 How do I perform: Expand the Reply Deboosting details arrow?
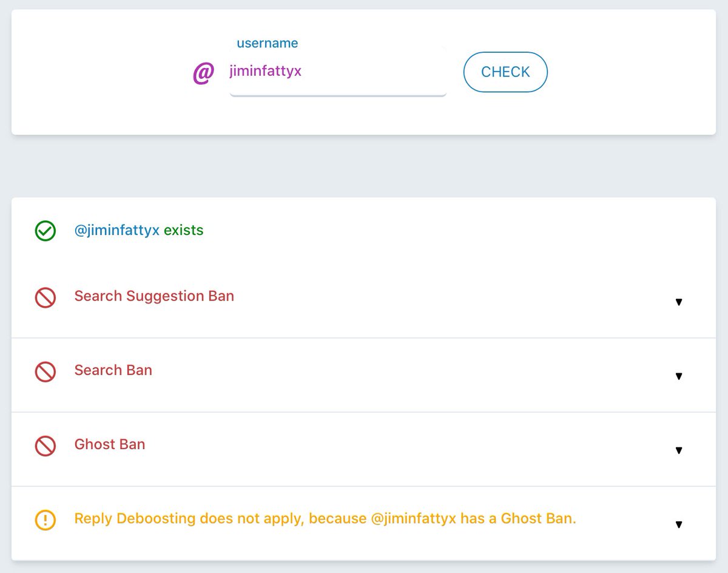[x=679, y=524]
